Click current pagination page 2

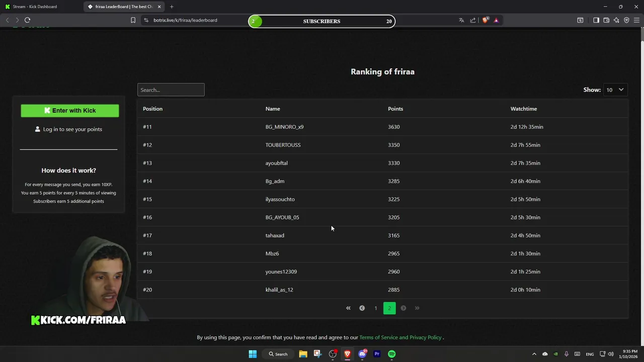(x=389, y=308)
